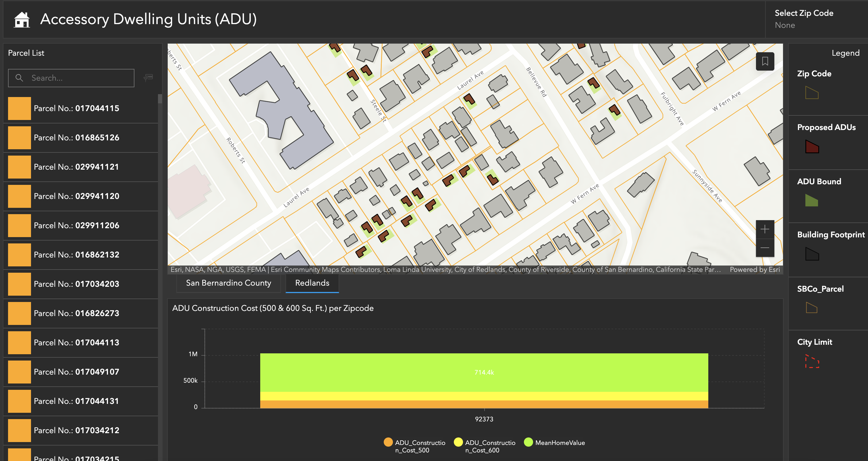Switch to the San Bernardino County tab

coord(228,283)
